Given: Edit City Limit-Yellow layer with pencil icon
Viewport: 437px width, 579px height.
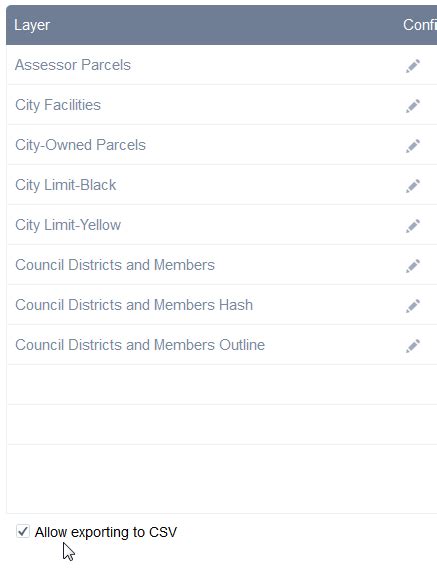Looking at the screenshot, I should click(413, 226).
